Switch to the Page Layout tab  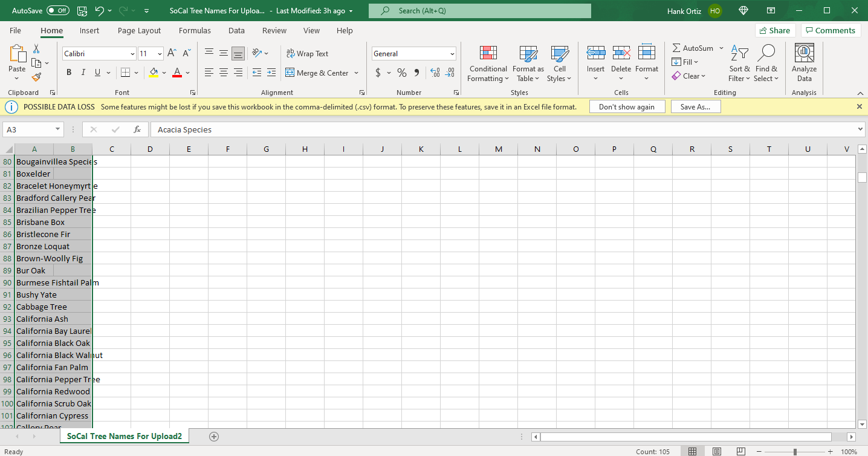coord(139,30)
